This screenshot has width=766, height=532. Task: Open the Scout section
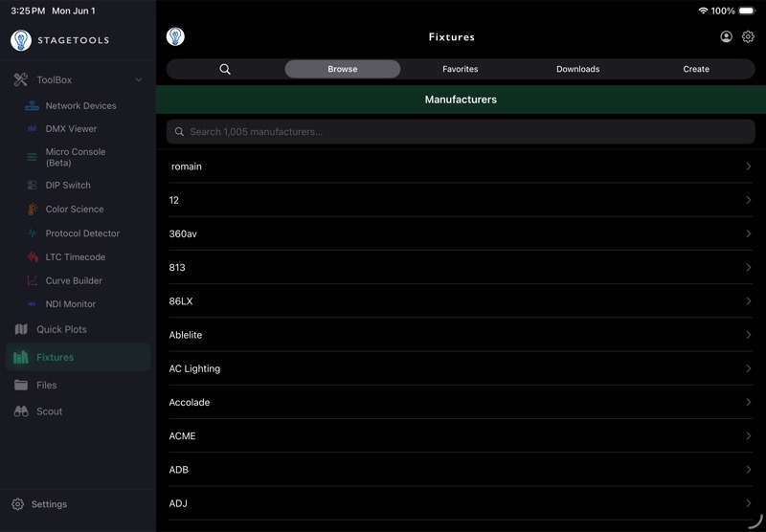pos(50,411)
